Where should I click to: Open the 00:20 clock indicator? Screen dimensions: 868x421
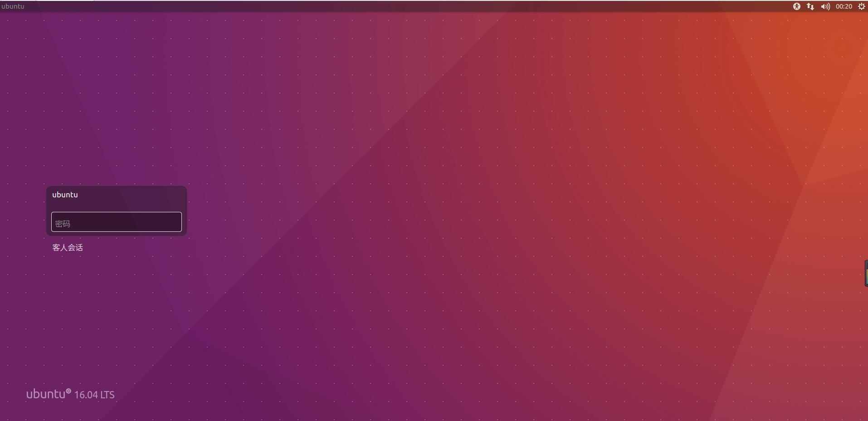[844, 6]
